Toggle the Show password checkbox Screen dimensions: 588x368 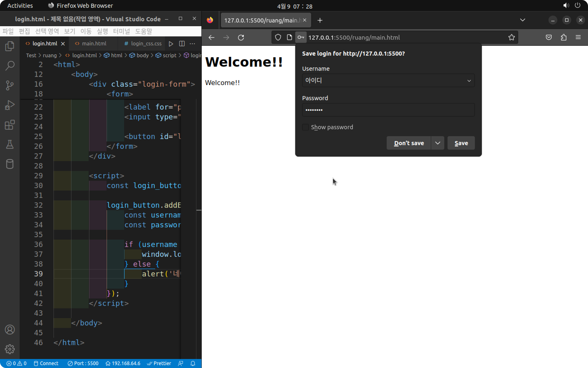tap(305, 127)
